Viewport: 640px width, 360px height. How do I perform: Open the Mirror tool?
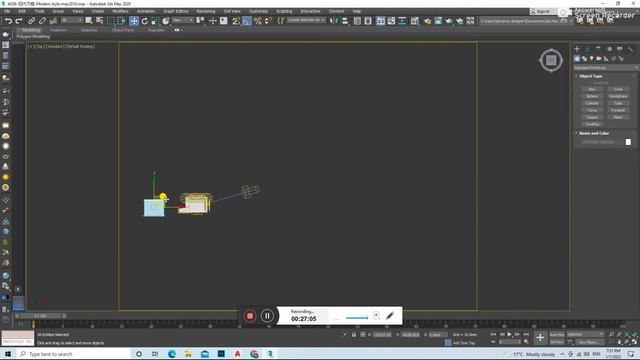[x=334, y=21]
